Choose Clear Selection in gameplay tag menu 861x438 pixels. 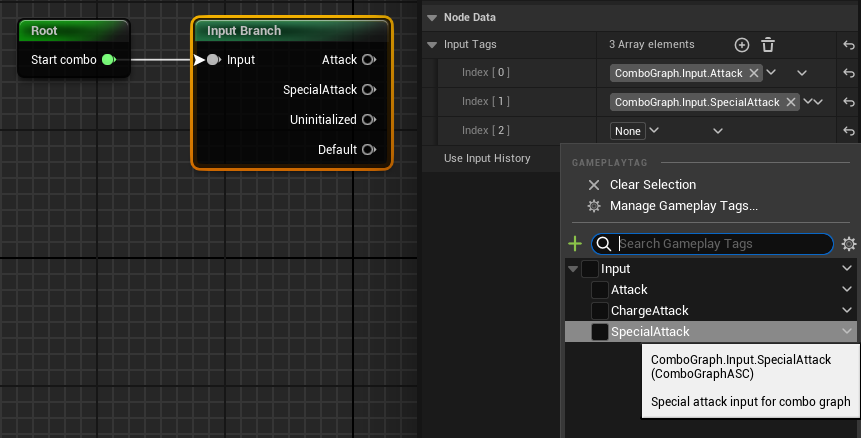(x=652, y=185)
